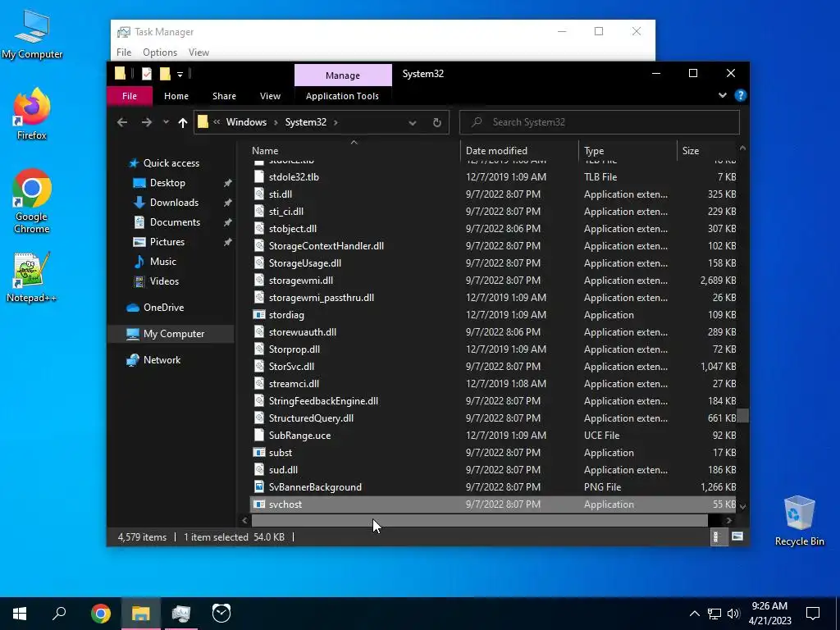Viewport: 840px width, 630px height.
Task: Select the stdole32.tlb file
Action: pos(493,177)
